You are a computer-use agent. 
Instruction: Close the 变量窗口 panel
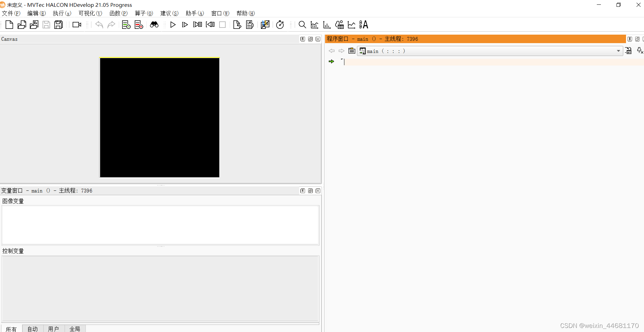click(x=318, y=191)
